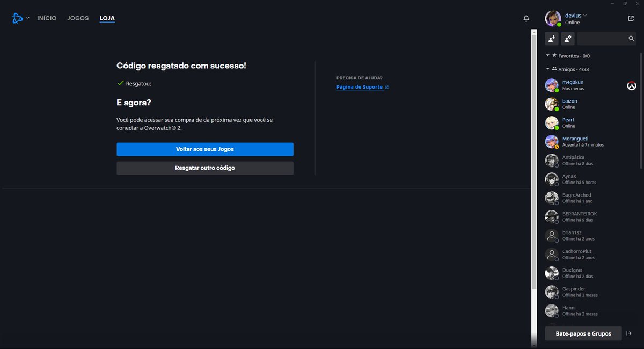Open the devius status dropdown
Image resolution: width=644 pixels, height=349 pixels.
tap(585, 16)
